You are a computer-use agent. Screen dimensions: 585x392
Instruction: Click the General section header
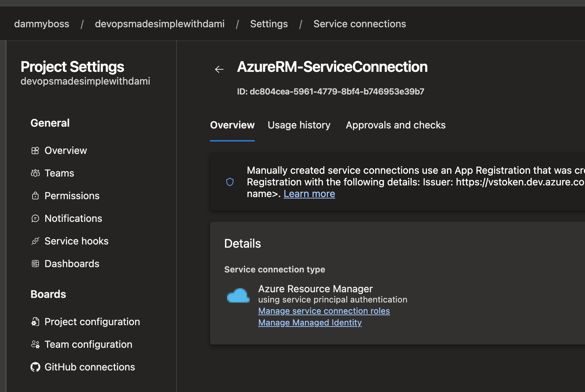tap(50, 123)
